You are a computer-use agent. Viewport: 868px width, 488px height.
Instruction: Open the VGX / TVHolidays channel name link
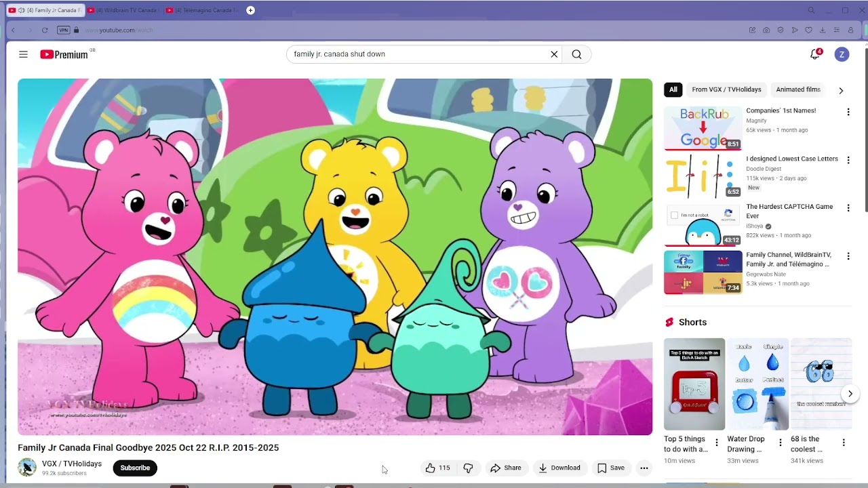pyautogui.click(x=72, y=464)
